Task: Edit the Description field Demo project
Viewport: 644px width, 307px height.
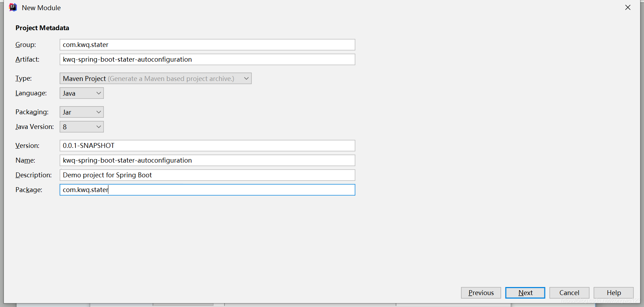Action: click(207, 175)
